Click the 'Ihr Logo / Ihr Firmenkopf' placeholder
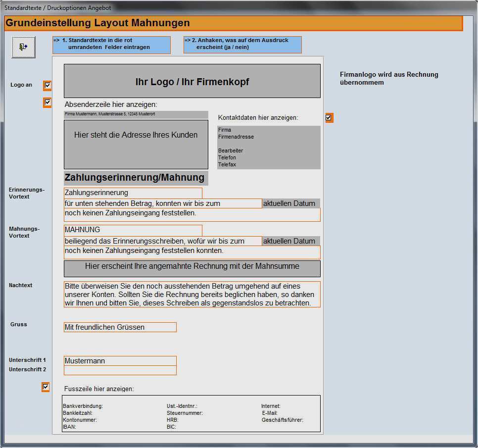Viewport: 478px width, 448px height. point(192,81)
